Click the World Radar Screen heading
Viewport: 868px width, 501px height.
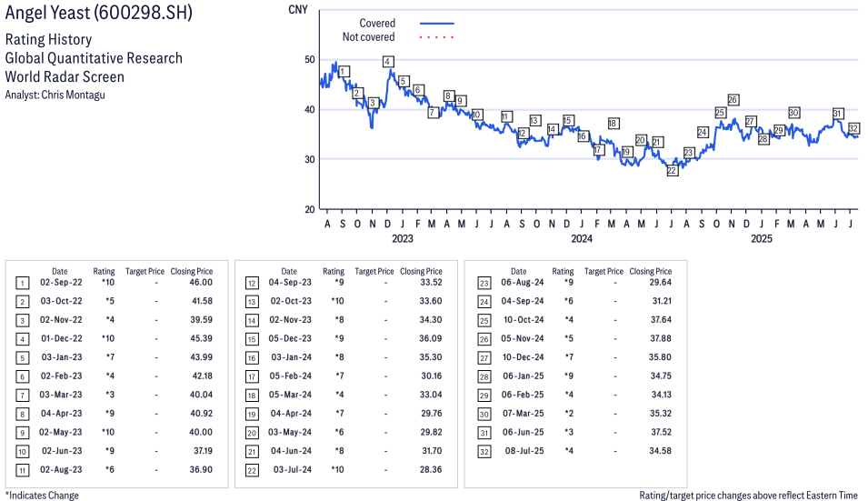(65, 76)
